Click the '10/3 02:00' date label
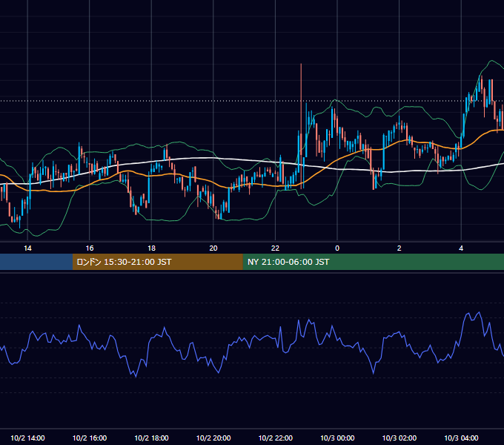 coord(399,438)
